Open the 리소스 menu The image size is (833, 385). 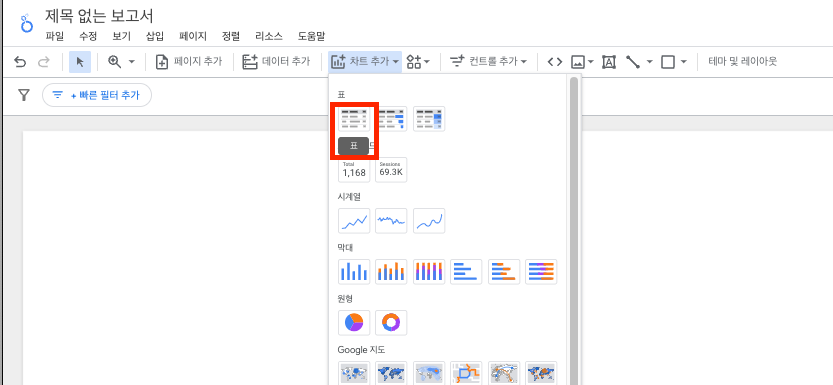[269, 37]
